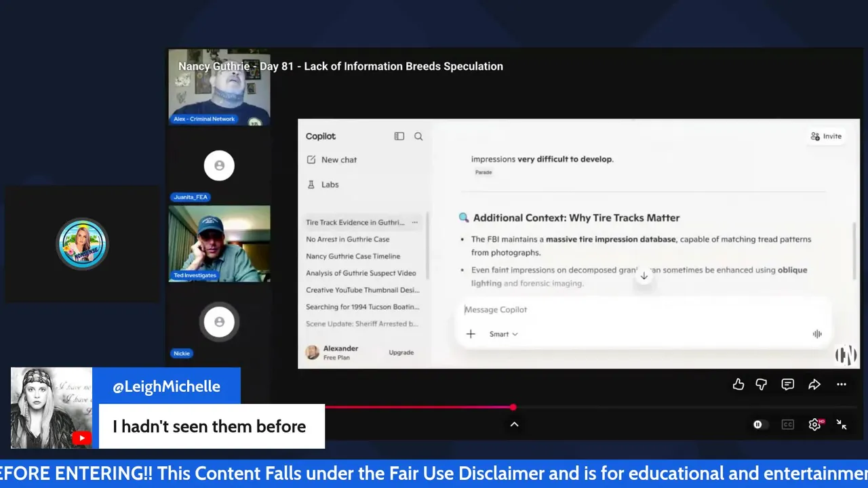Screen dimensions: 868x488
Task: Click Additional Context heading magnifier icon
Action: click(x=464, y=218)
